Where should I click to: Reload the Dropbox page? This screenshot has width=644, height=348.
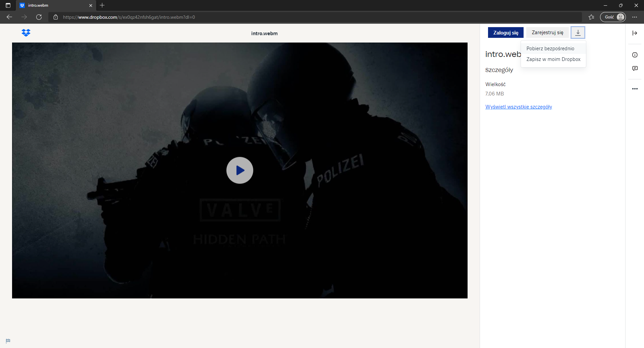tap(39, 17)
